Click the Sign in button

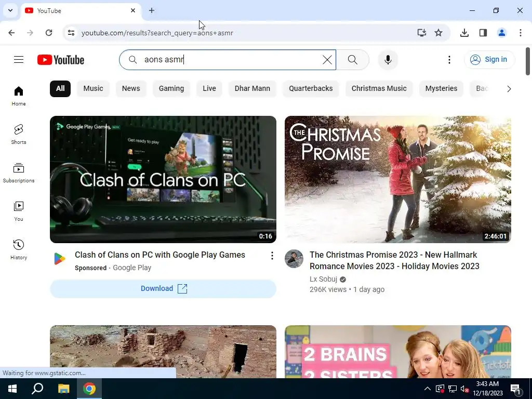(x=489, y=60)
